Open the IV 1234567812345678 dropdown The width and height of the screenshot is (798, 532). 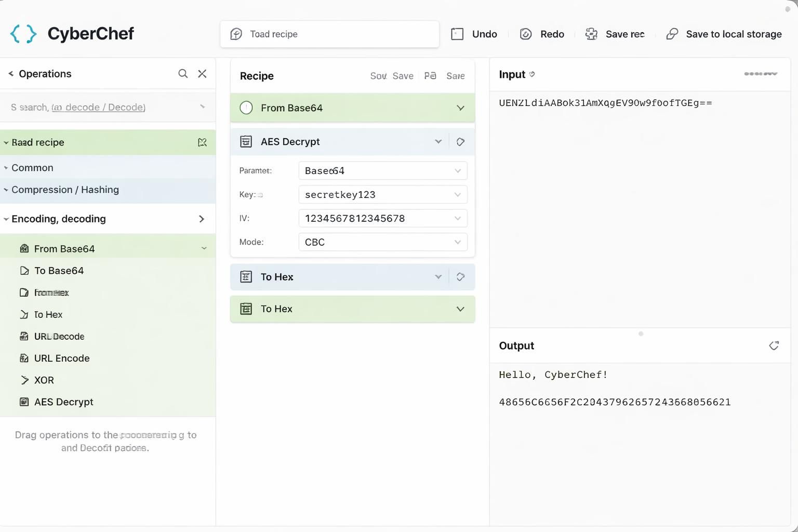tap(383, 218)
